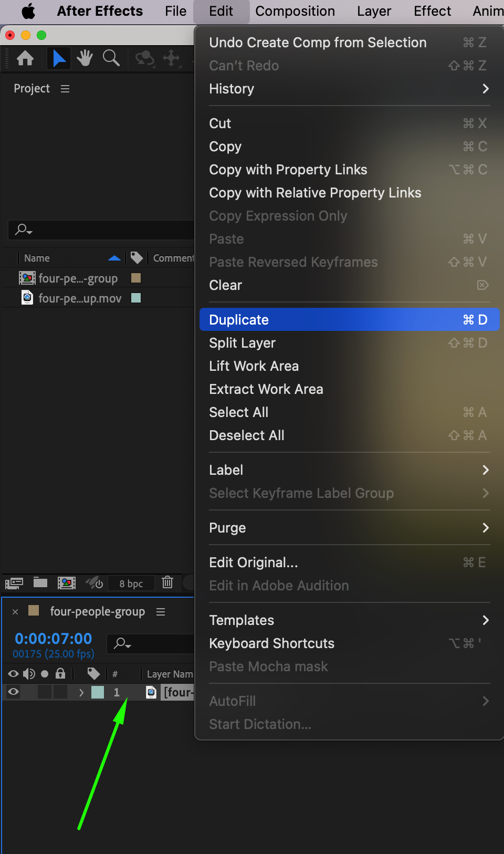Open the Composition menu
This screenshot has width=504, height=854.
point(295,12)
